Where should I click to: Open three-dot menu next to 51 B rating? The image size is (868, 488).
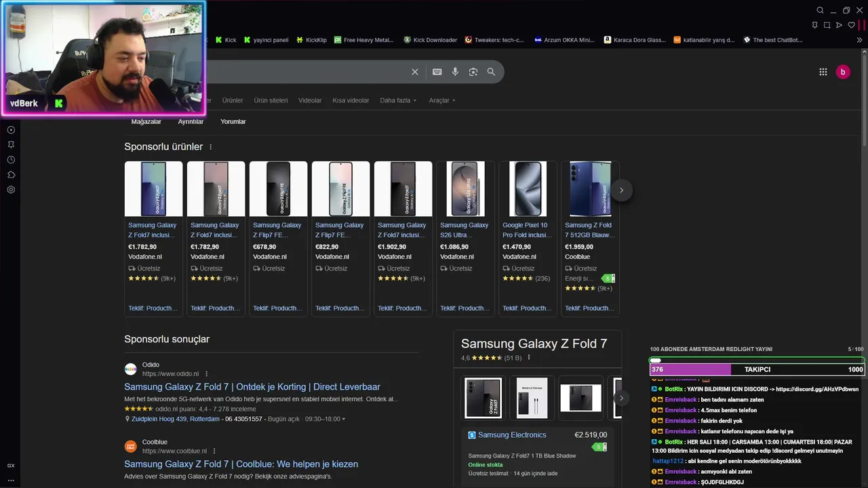(x=528, y=358)
